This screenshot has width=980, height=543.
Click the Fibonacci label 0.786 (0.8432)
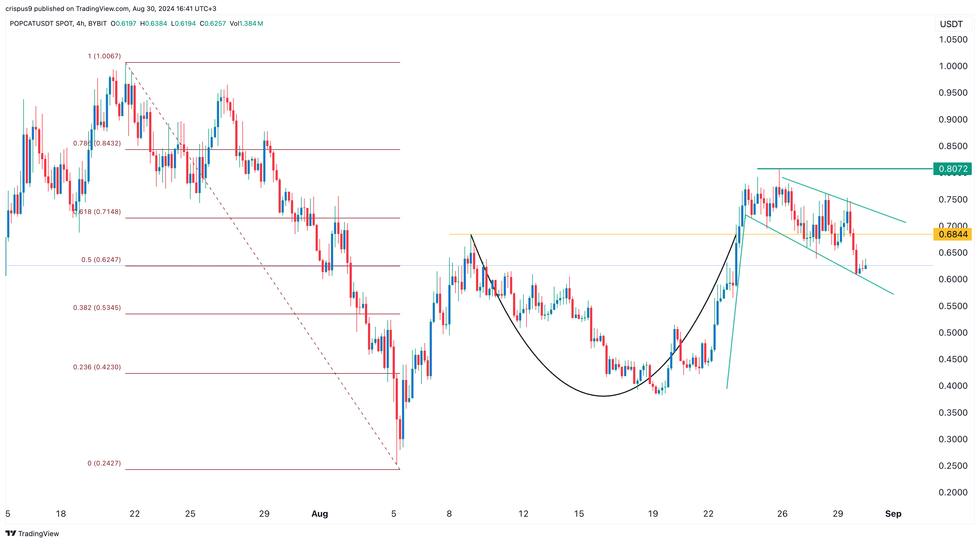[97, 143]
